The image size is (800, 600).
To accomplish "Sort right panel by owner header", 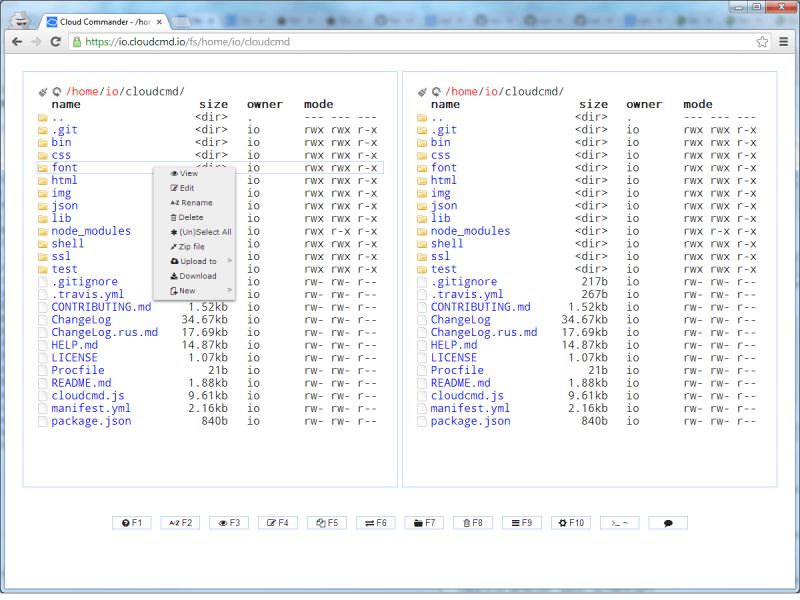I will click(x=644, y=105).
